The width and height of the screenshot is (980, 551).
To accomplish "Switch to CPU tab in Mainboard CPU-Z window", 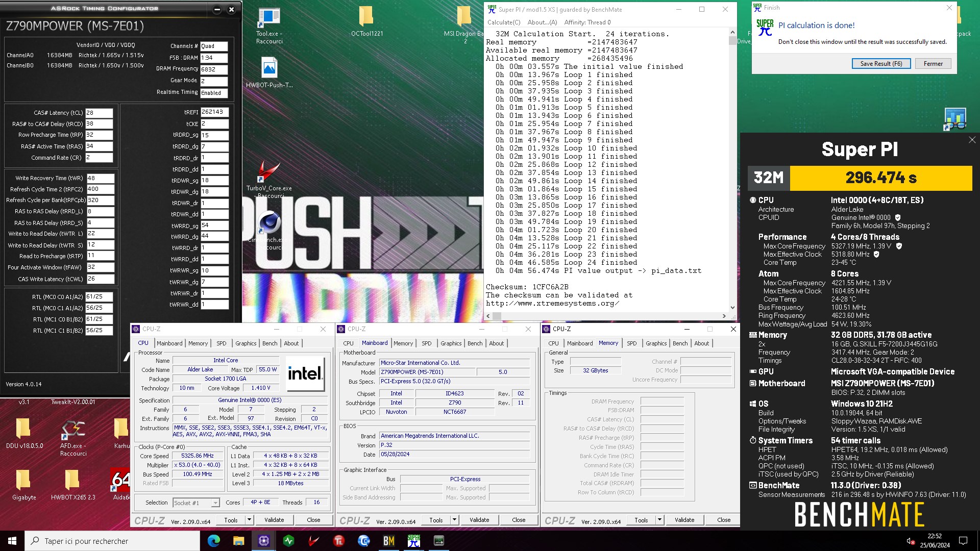I will click(349, 343).
